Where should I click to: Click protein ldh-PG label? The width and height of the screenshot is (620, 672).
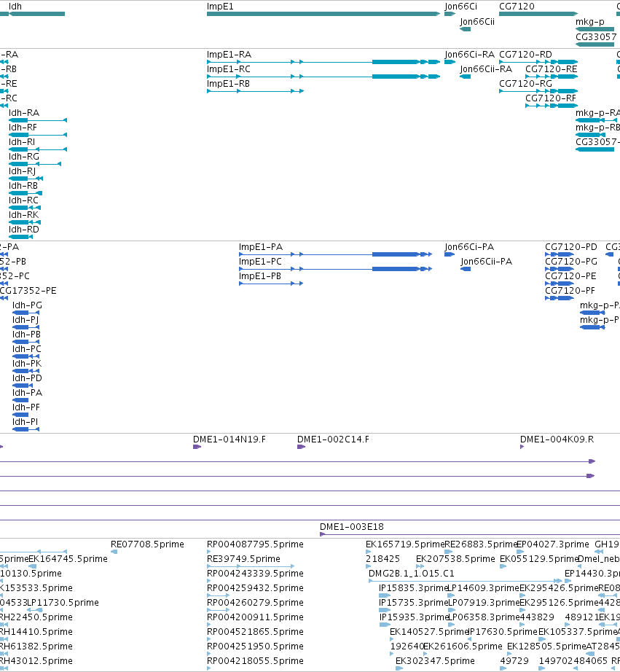(x=28, y=305)
